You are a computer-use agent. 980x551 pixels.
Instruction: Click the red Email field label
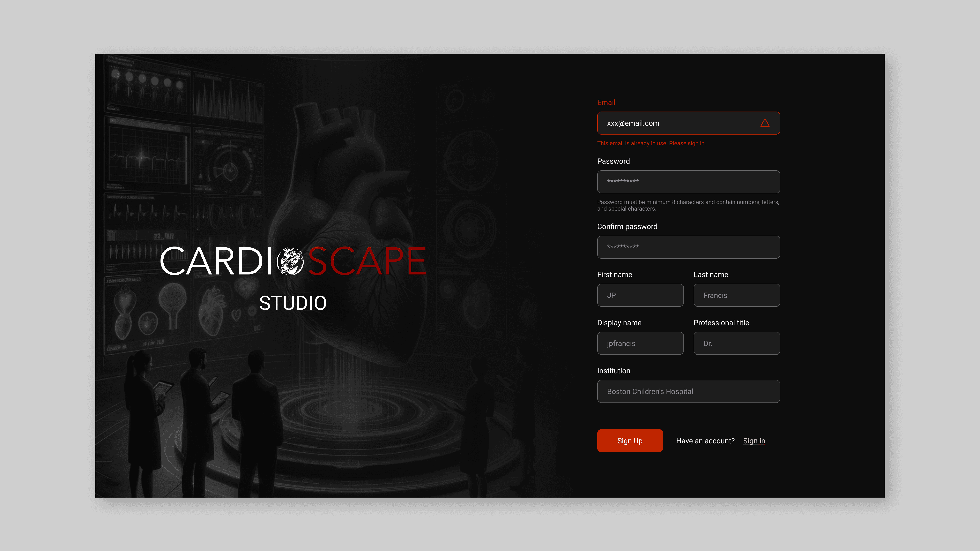point(606,102)
